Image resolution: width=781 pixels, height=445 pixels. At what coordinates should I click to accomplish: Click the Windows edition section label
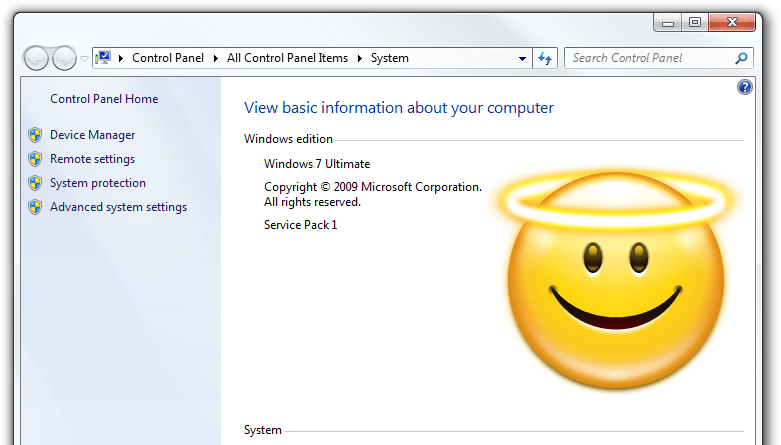(288, 139)
